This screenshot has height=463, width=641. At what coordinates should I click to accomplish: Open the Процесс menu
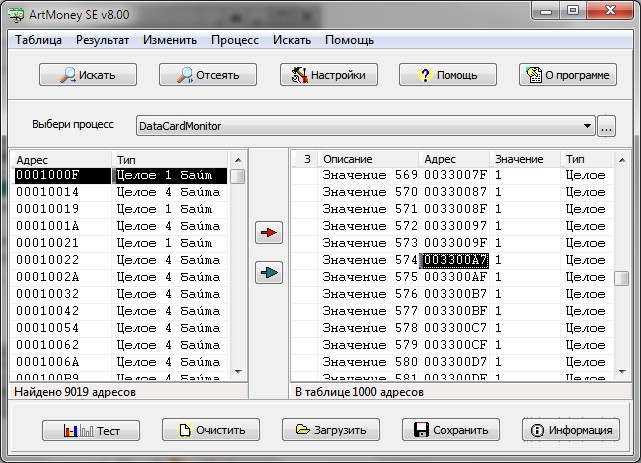(235, 40)
